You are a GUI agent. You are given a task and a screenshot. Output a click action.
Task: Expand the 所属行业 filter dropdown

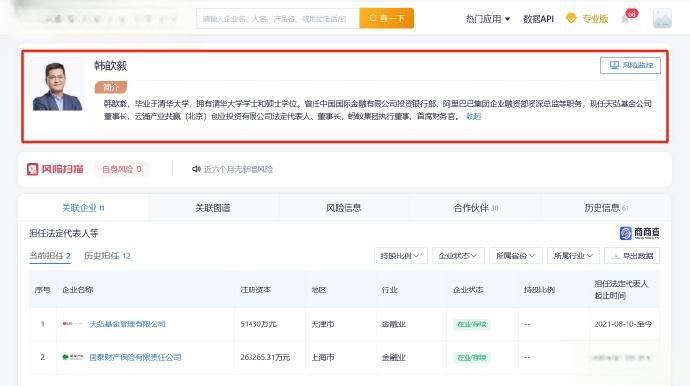tap(573, 256)
